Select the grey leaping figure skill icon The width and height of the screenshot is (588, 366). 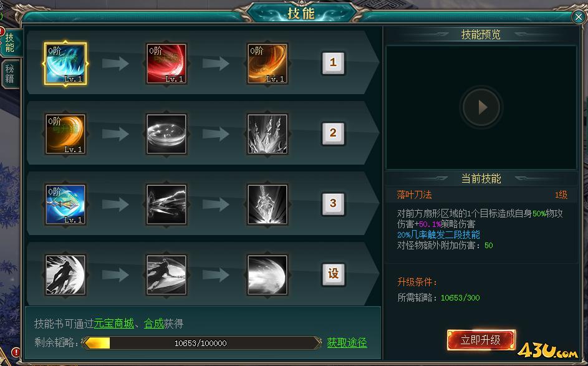[x=65, y=275]
